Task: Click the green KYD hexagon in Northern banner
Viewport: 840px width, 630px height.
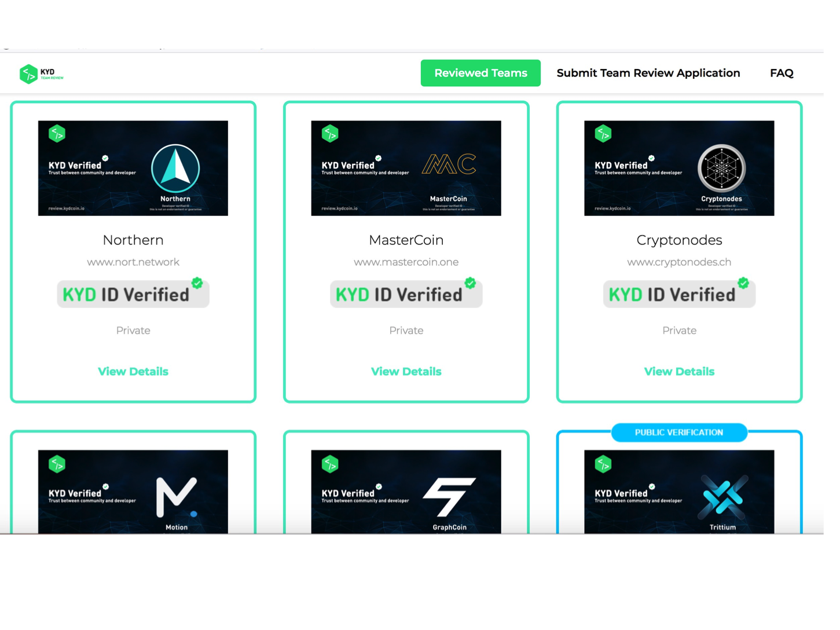Action: pyautogui.click(x=57, y=134)
